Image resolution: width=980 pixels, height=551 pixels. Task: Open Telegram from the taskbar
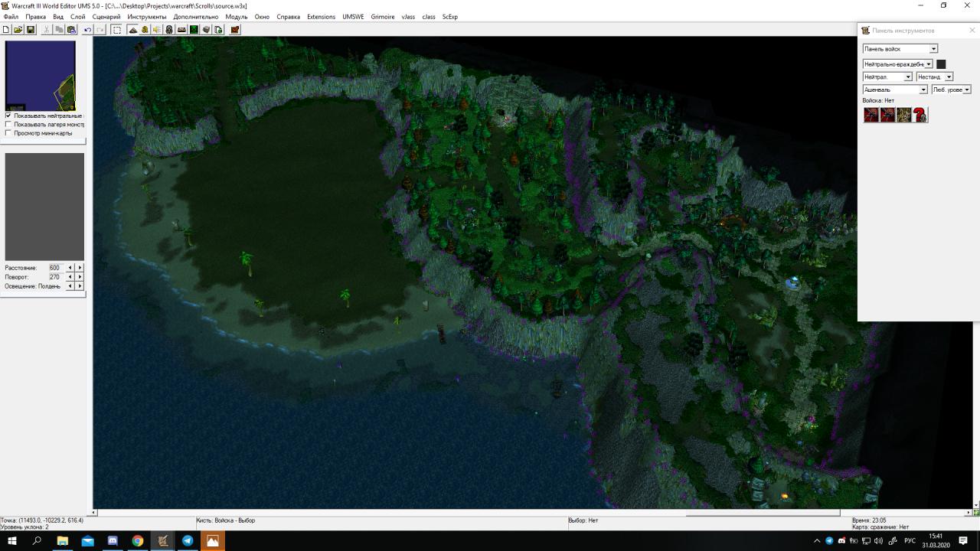coord(188,541)
